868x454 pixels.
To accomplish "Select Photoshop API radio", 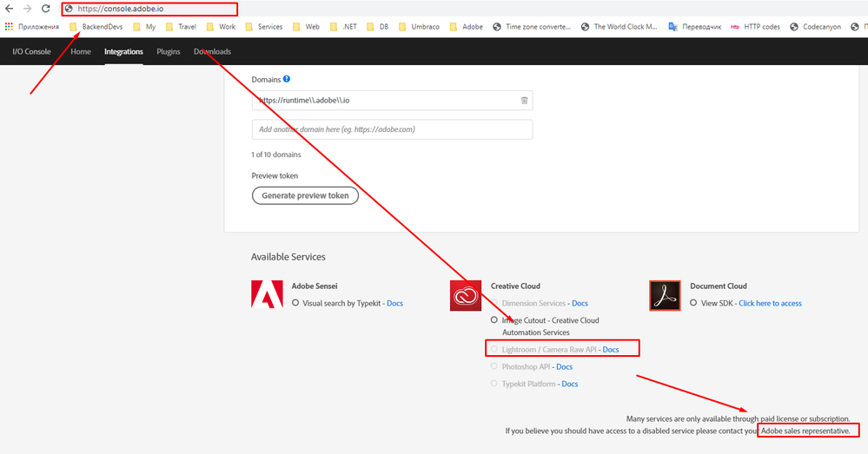I will coord(494,366).
